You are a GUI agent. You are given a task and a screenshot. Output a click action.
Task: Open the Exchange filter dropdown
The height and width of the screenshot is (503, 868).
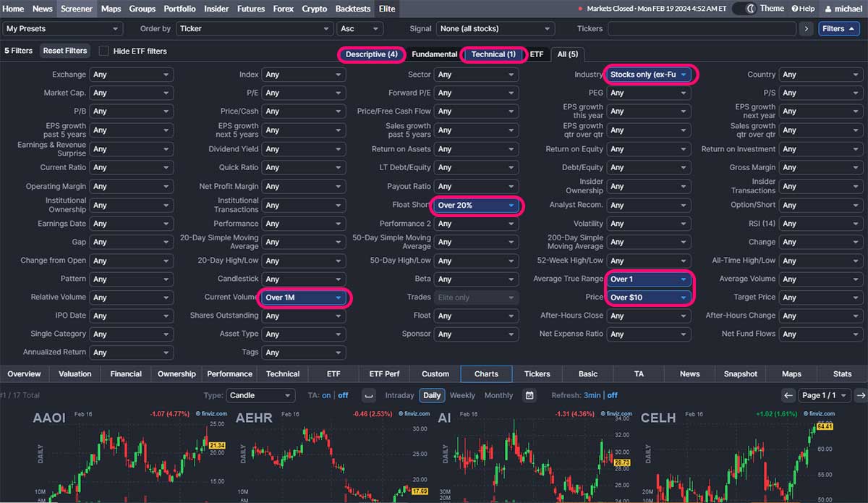pos(132,75)
